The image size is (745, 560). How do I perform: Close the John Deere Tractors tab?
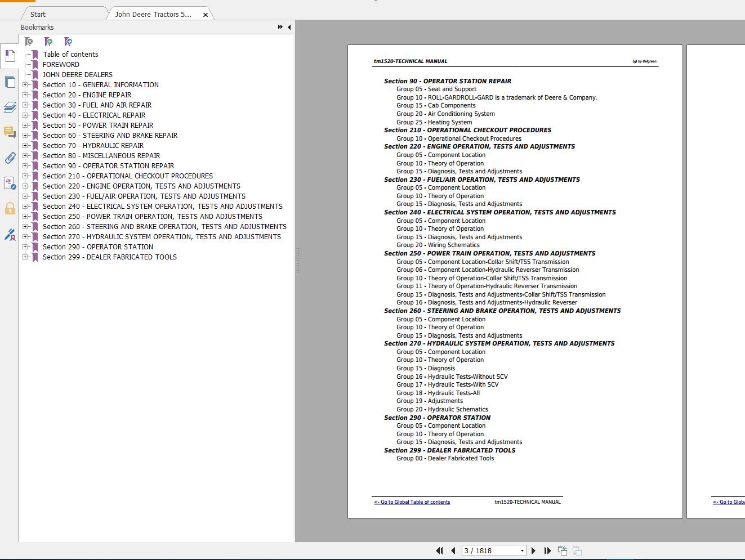pyautogui.click(x=206, y=15)
